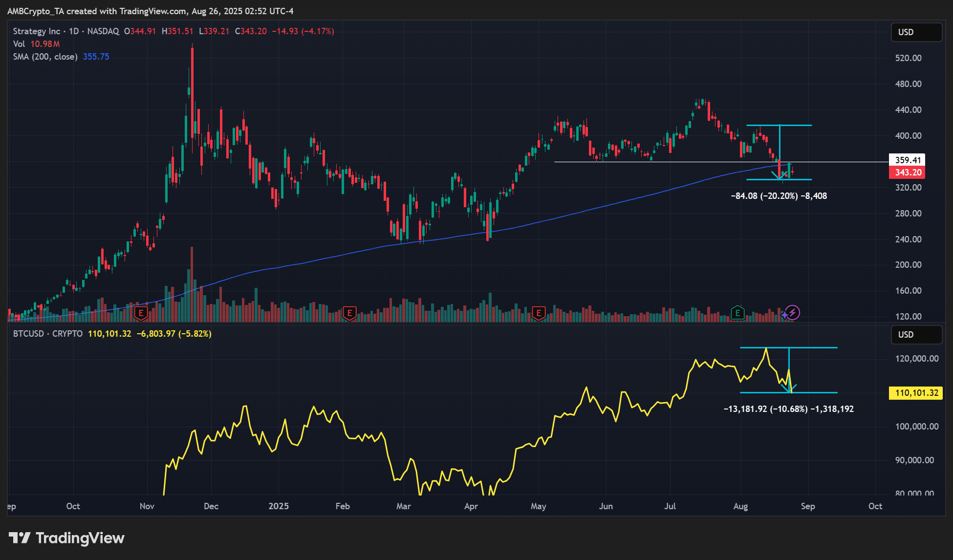Click the purple lightning bolt icon

793,312
